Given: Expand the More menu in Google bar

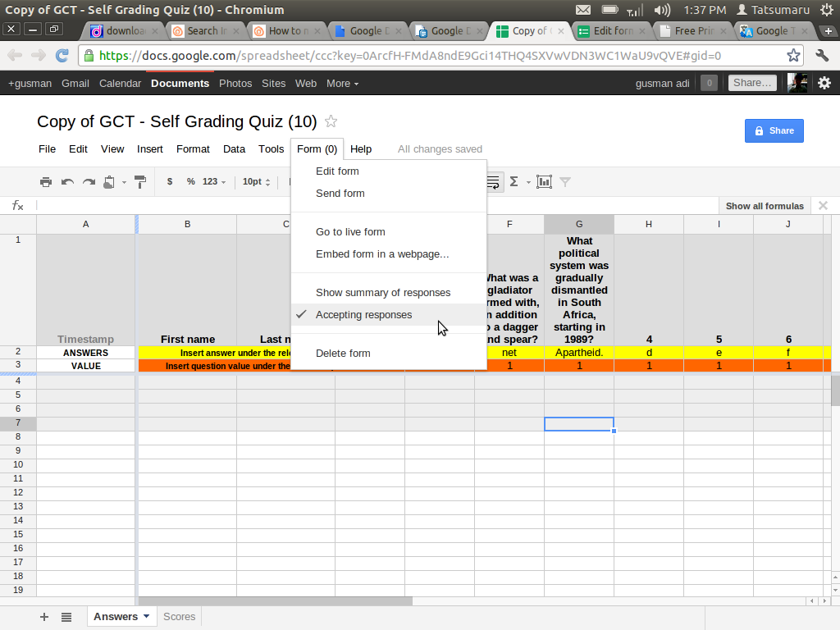Looking at the screenshot, I should 343,84.
